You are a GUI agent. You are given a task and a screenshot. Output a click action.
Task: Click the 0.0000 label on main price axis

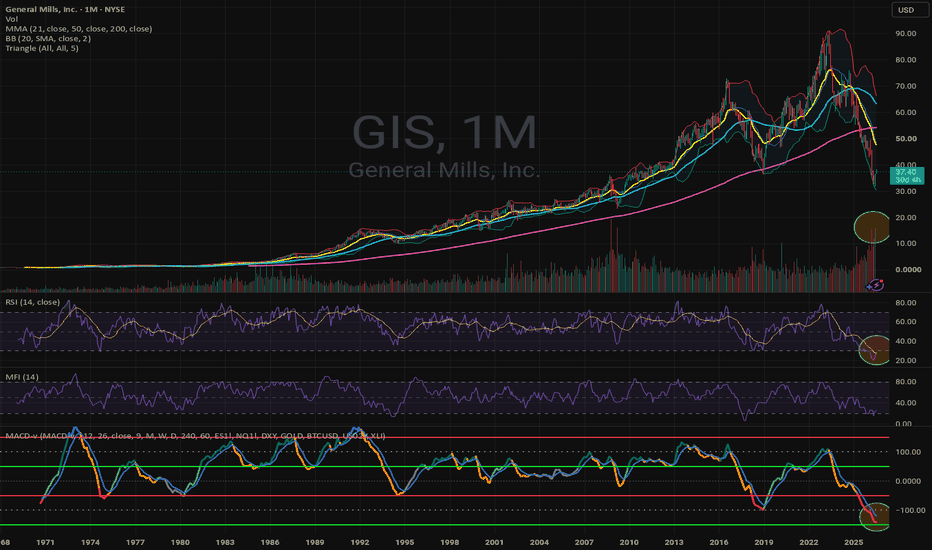coord(908,270)
